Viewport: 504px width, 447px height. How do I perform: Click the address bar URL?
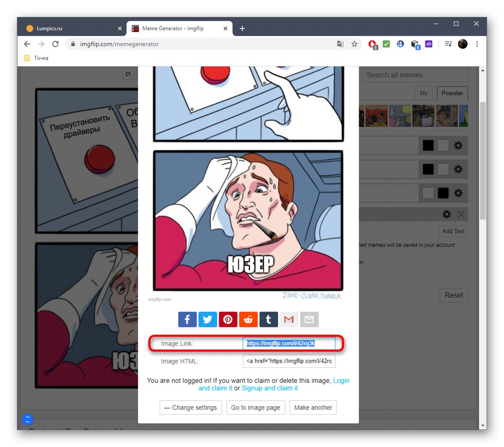coord(119,44)
